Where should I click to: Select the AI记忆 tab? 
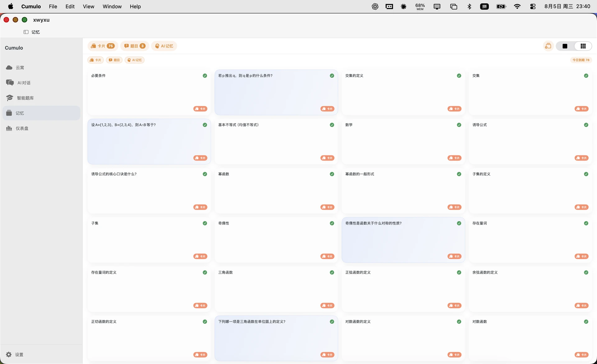(164, 46)
